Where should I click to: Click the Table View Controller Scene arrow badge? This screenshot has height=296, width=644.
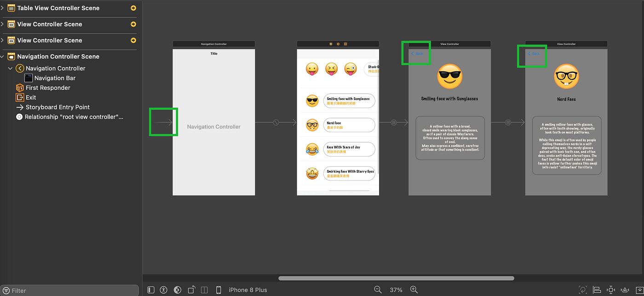click(133, 8)
